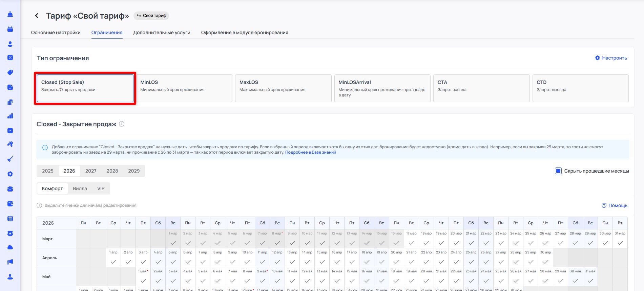This screenshot has height=291, width=644.
Task: Open the calendar icon in sidebar
Action: click(10, 29)
